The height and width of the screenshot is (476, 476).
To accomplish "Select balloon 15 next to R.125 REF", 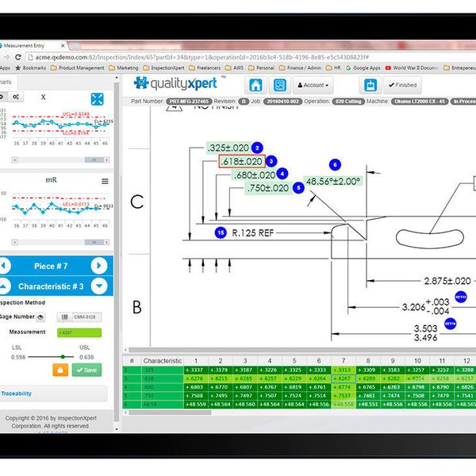I will (221, 232).
